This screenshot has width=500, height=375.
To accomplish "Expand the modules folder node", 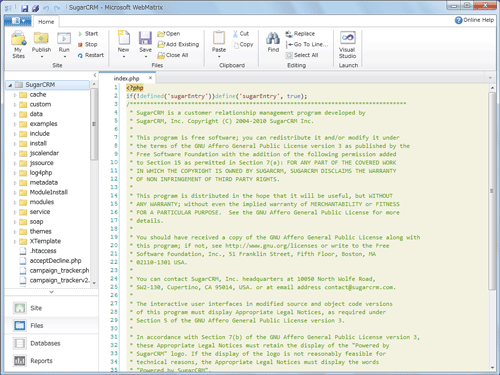I will [x=15, y=202].
